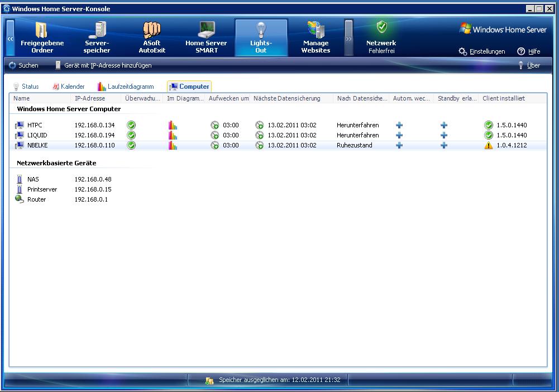Switch to the Status tab
The height and width of the screenshot is (392, 559).
[x=26, y=86]
